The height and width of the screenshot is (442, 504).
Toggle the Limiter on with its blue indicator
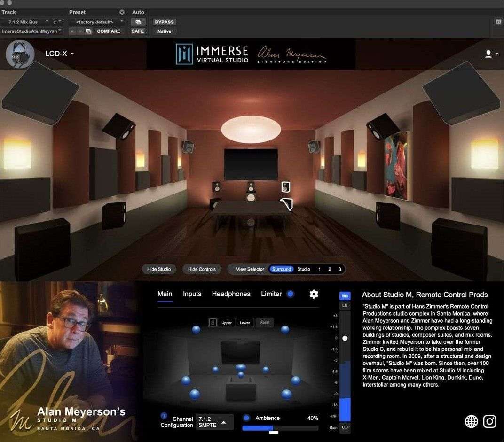(290, 294)
